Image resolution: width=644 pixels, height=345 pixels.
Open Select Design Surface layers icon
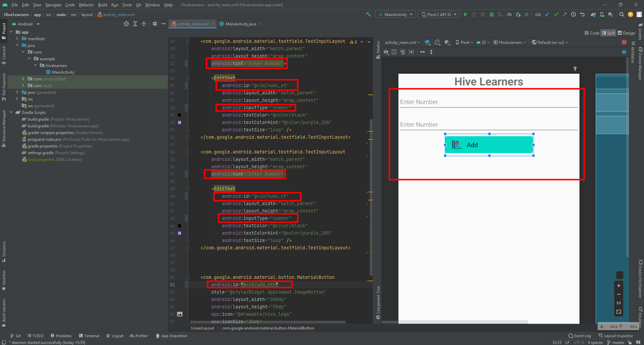tap(428, 42)
